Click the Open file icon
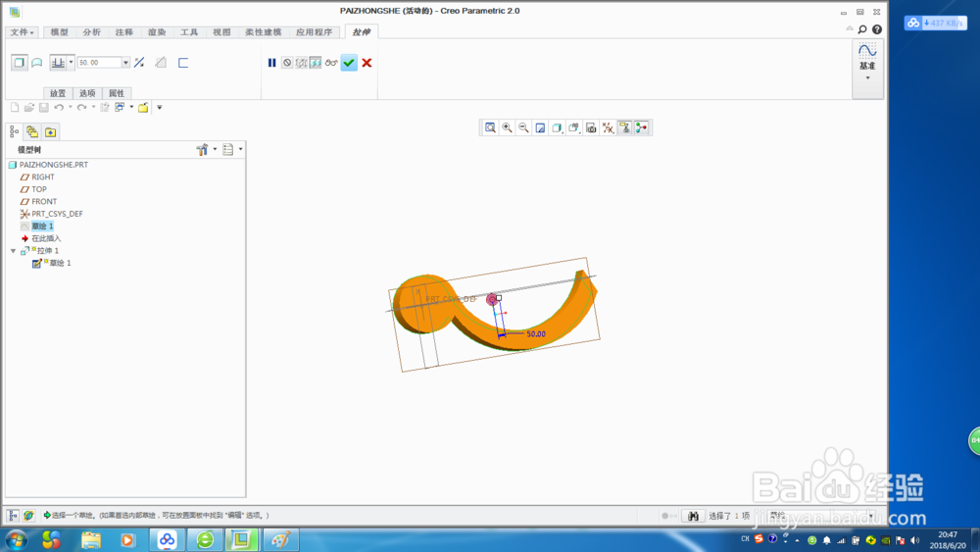The width and height of the screenshot is (980, 552). tap(29, 108)
